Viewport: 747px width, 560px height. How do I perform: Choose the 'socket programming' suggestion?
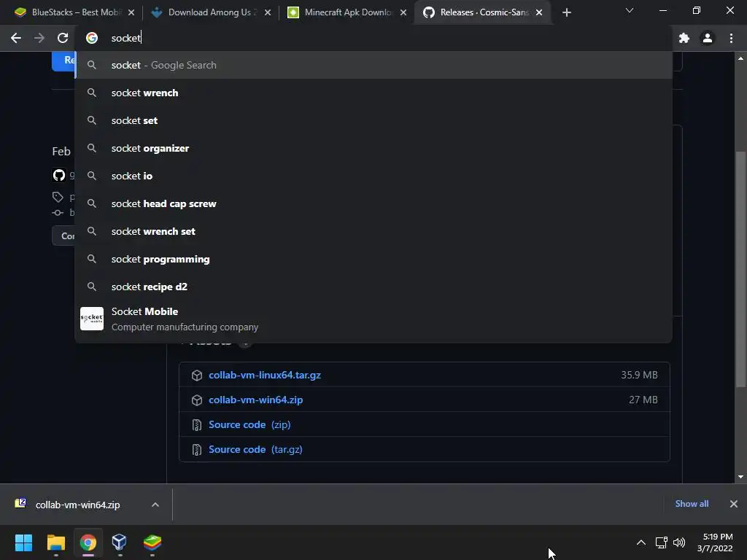point(373,259)
